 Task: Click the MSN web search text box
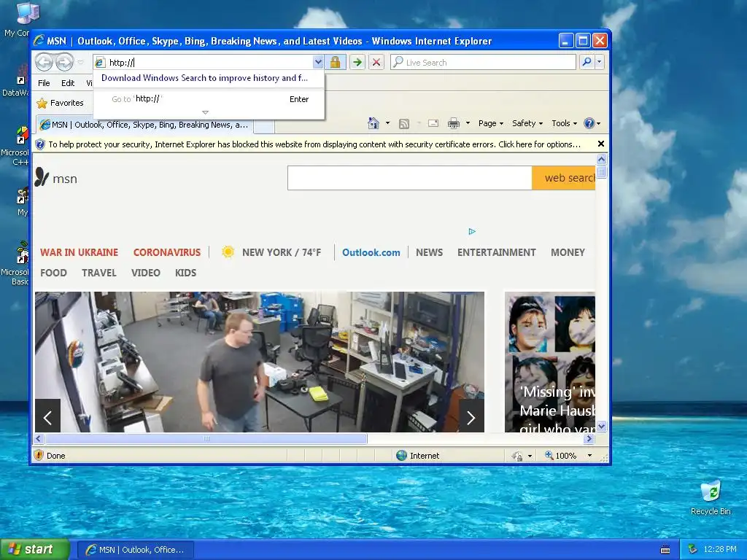(410, 178)
